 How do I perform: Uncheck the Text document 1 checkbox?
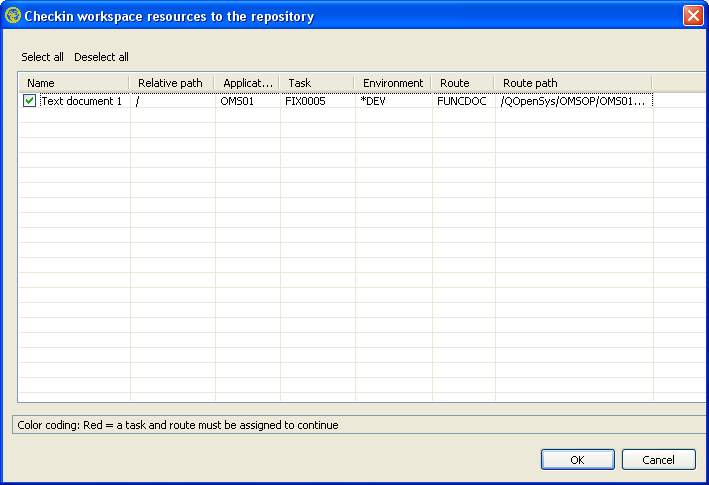coord(29,101)
